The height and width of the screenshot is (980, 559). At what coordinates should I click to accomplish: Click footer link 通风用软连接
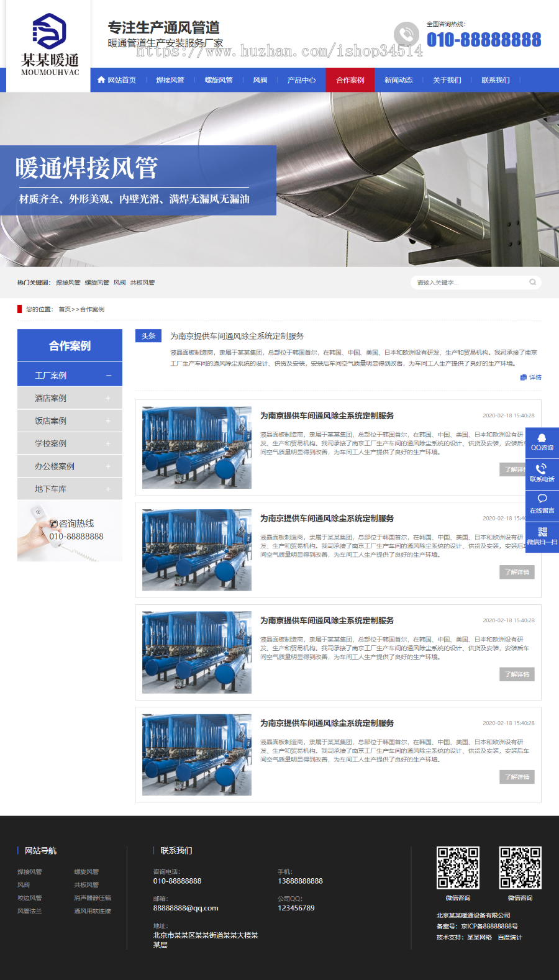[x=93, y=911]
